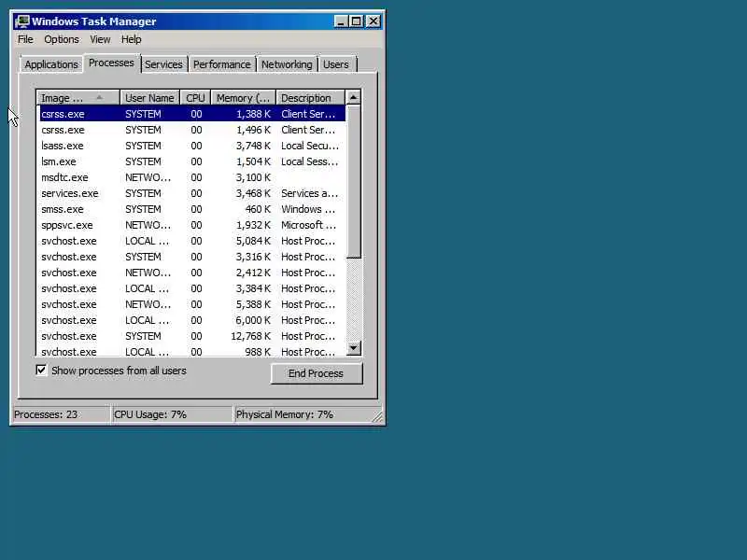Click the End Process button
Viewport: 747px width, 560px height.
[x=317, y=373]
